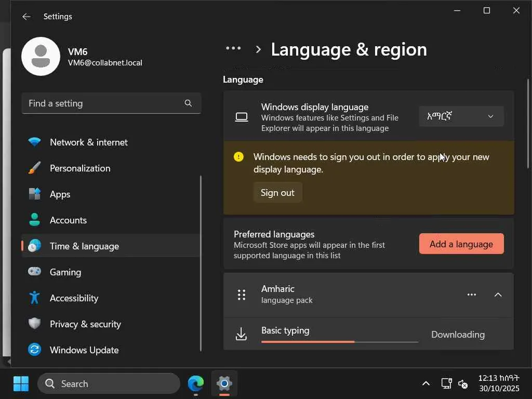Click the taskbar Search box

(109, 384)
